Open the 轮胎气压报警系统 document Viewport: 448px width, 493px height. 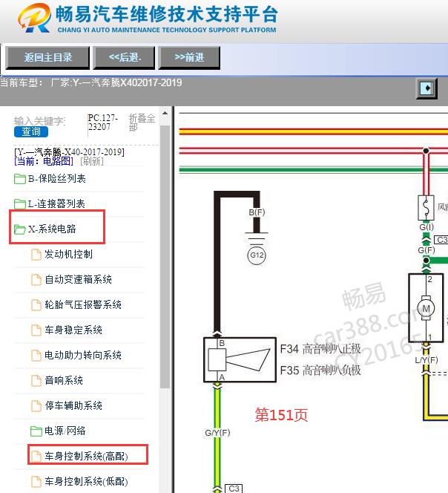coord(83,304)
